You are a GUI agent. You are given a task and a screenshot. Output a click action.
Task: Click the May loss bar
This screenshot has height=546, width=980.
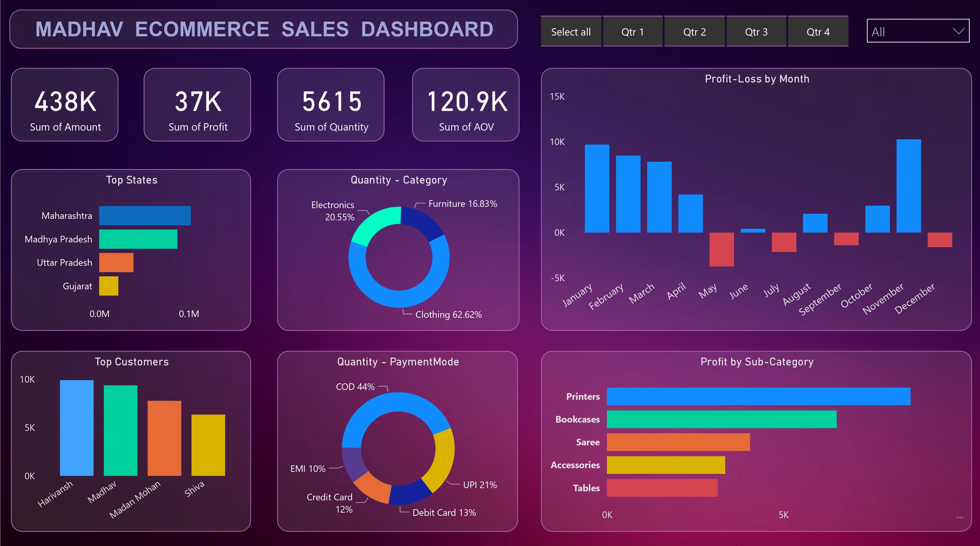[x=721, y=249]
